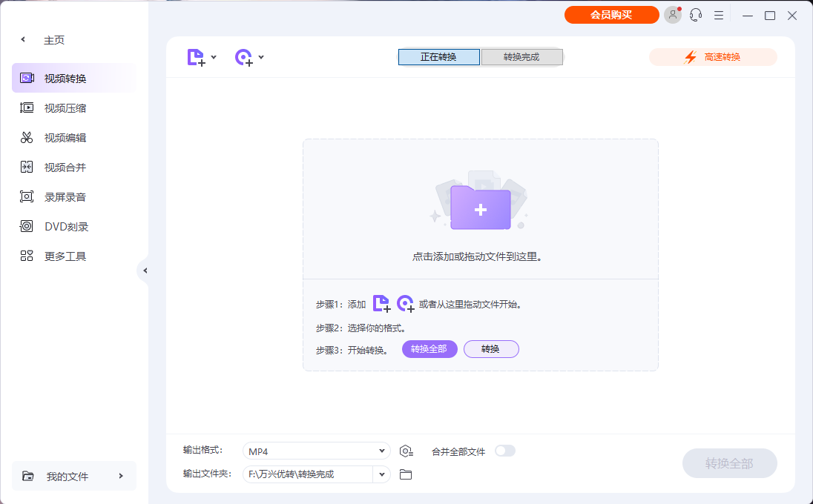This screenshot has height=504, width=813.
Task: Open the output format settings gear
Action: pyautogui.click(x=405, y=451)
